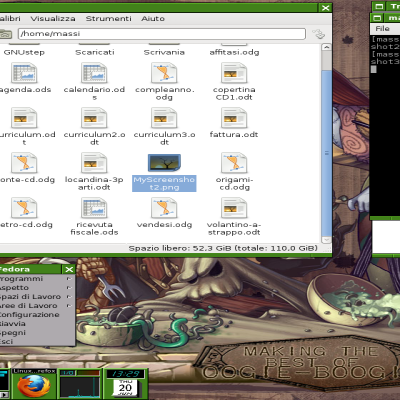
Task: Click the terminal window menu button
Action: (377, 18)
